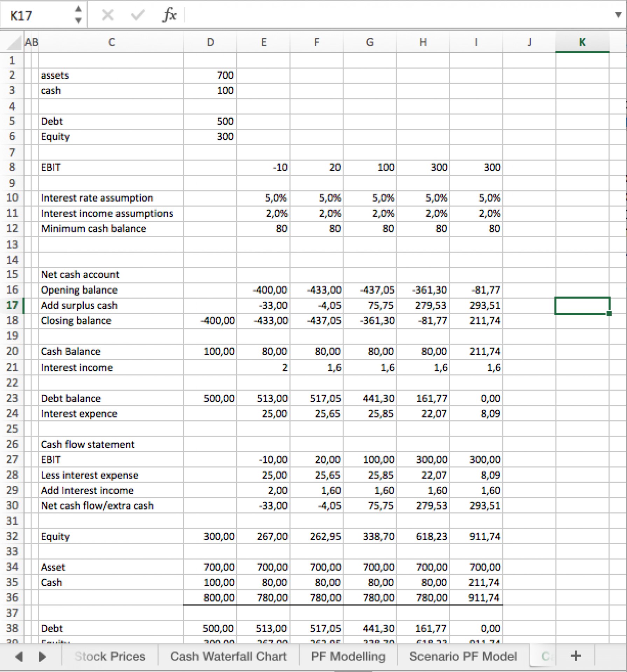
Task: Open the Name Box stepper arrows
Action: 78,15
